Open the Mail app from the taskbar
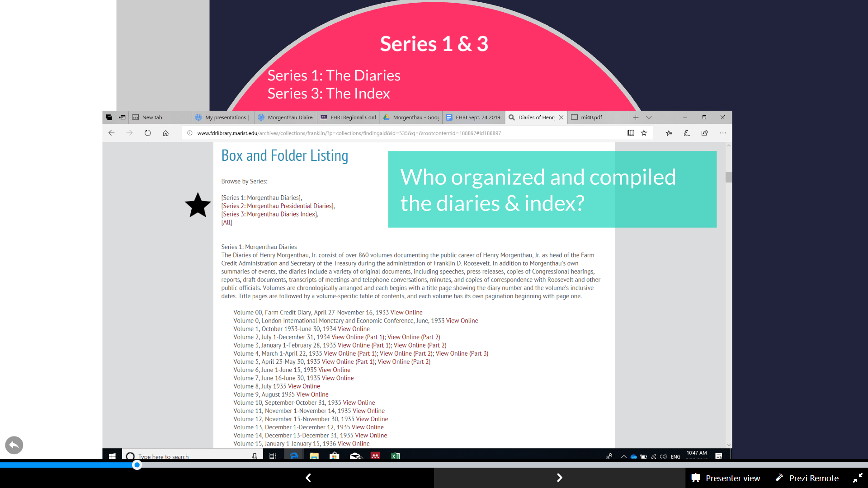868x488 pixels. 356,456
